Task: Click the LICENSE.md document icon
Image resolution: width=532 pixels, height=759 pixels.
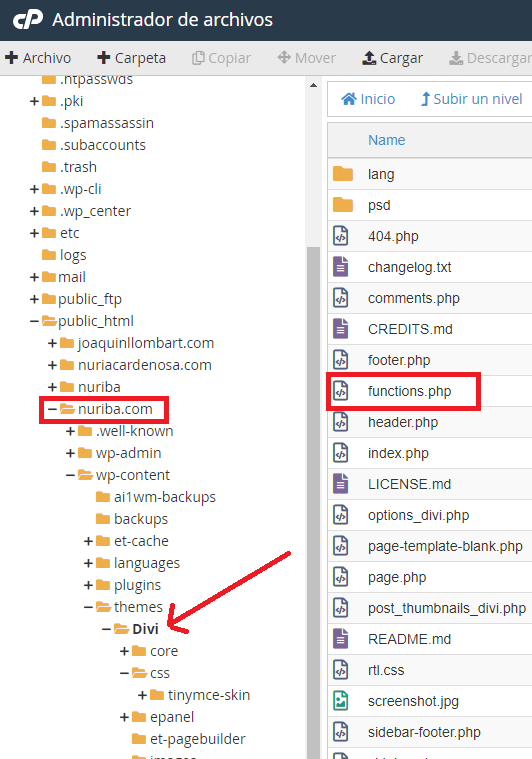Action: coord(341,484)
